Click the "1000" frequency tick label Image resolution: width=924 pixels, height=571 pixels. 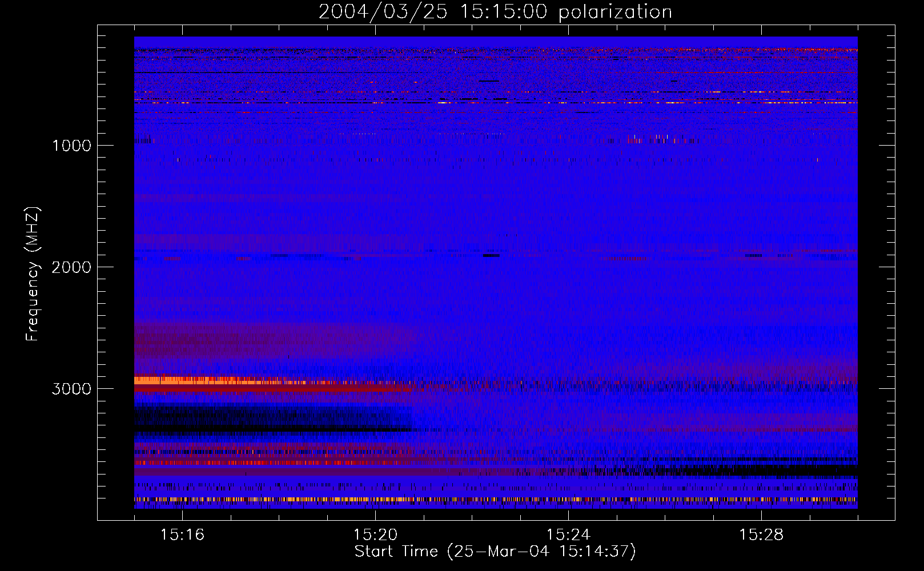[71, 146]
